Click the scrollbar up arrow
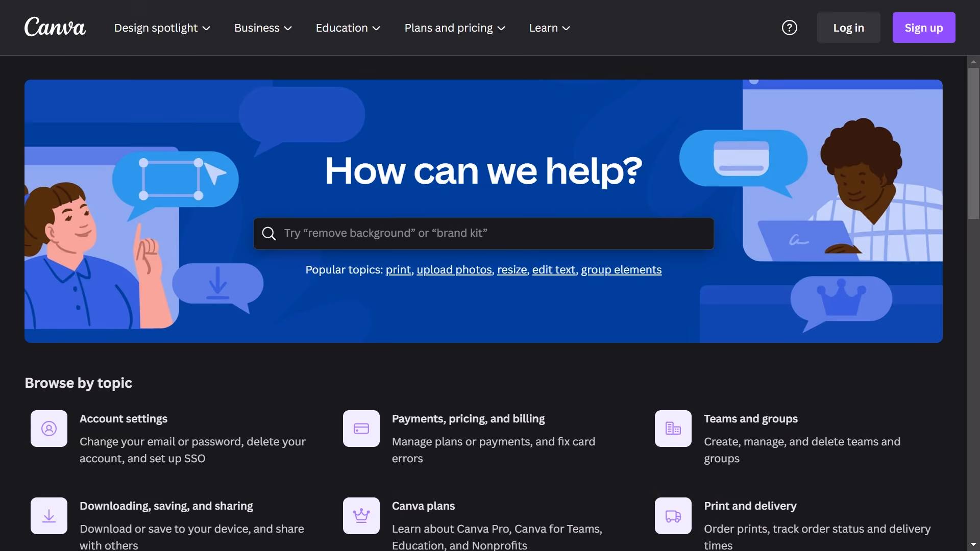The width and height of the screenshot is (980, 551). (x=973, y=62)
